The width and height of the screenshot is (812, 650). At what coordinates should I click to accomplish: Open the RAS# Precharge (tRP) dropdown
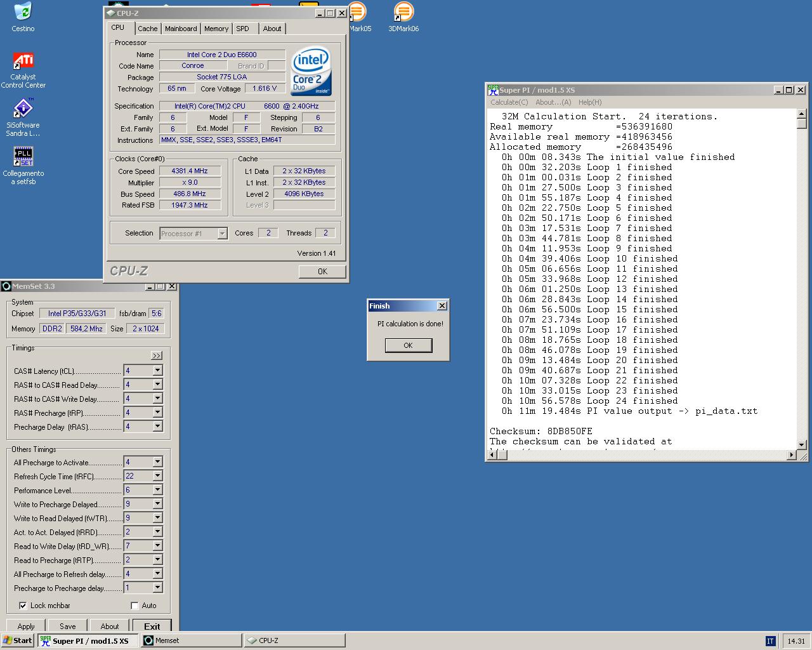[157, 413]
